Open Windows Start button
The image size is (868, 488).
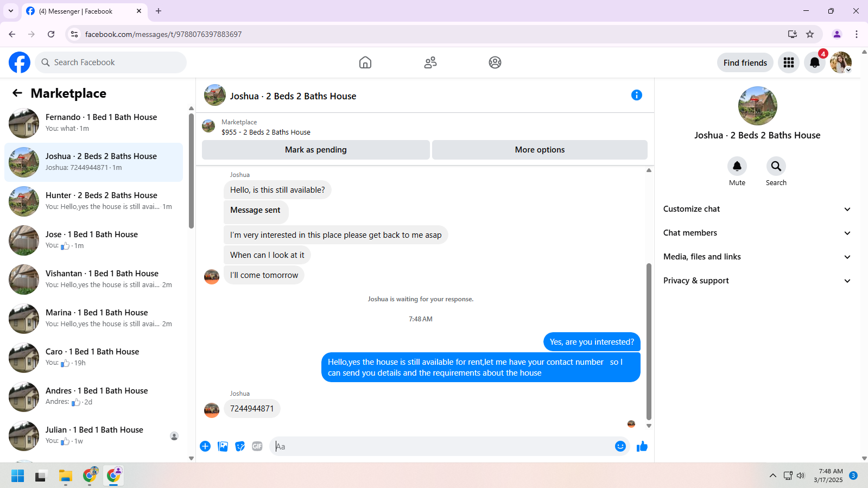tap(17, 476)
